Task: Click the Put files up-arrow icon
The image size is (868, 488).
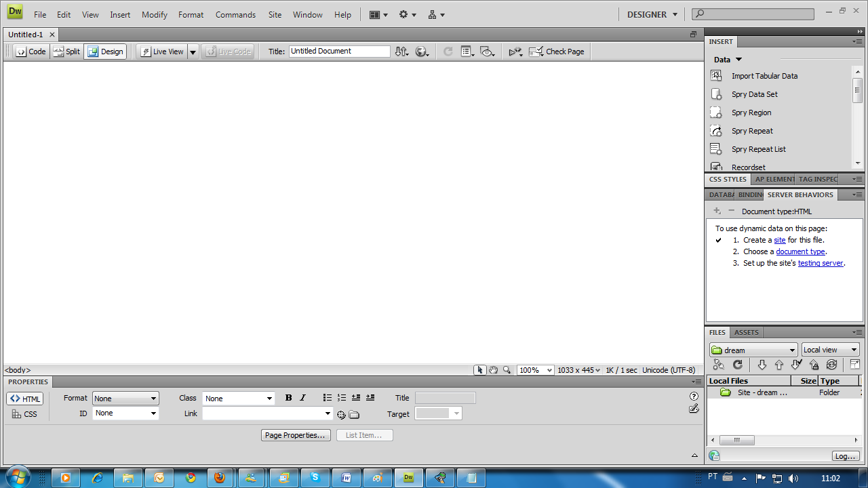Action: pos(779,365)
